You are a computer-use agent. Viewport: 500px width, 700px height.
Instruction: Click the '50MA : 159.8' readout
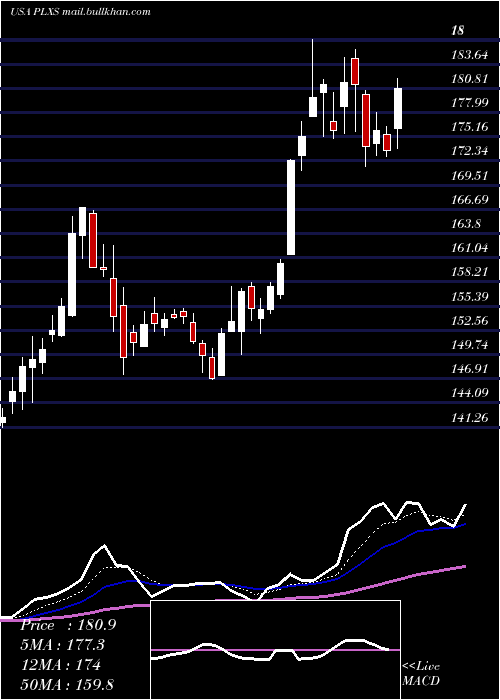(x=67, y=684)
